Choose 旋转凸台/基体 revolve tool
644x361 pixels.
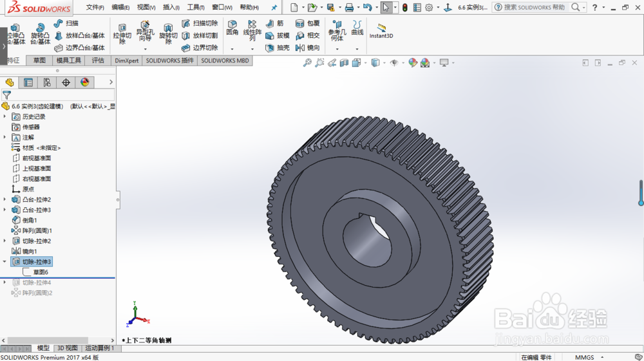pyautogui.click(x=40, y=33)
